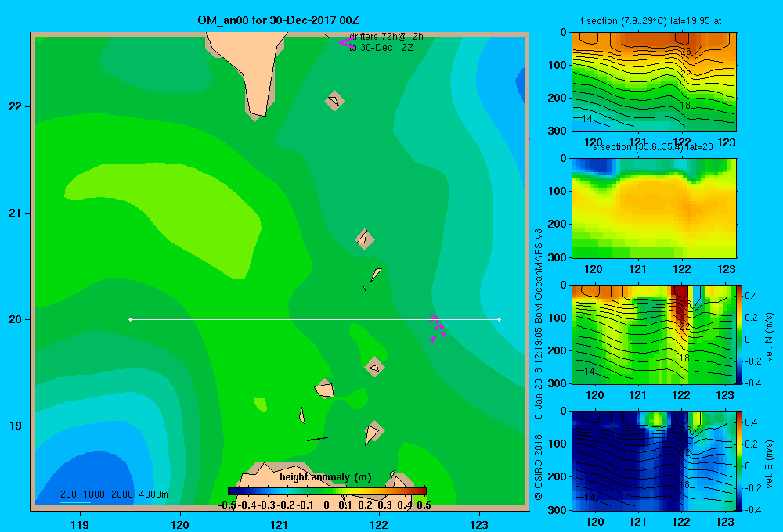Click the longitude label "123" on the main map axis
The image size is (783, 532).
click(479, 525)
